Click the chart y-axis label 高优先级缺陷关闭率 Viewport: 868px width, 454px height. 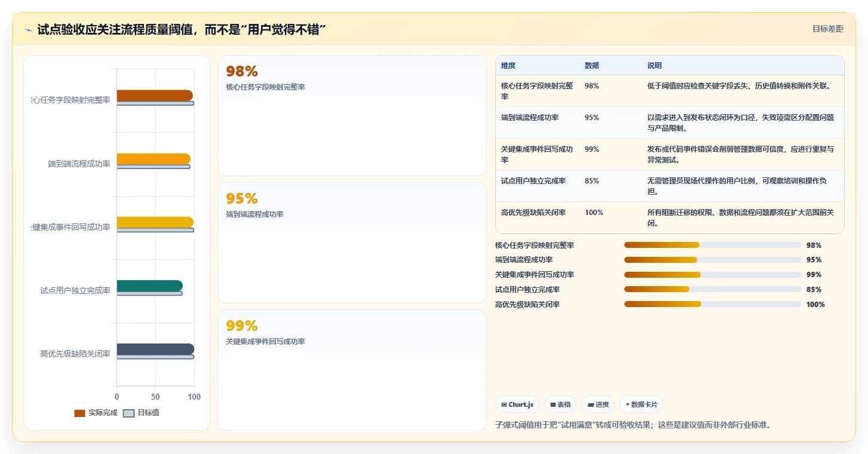coord(75,354)
